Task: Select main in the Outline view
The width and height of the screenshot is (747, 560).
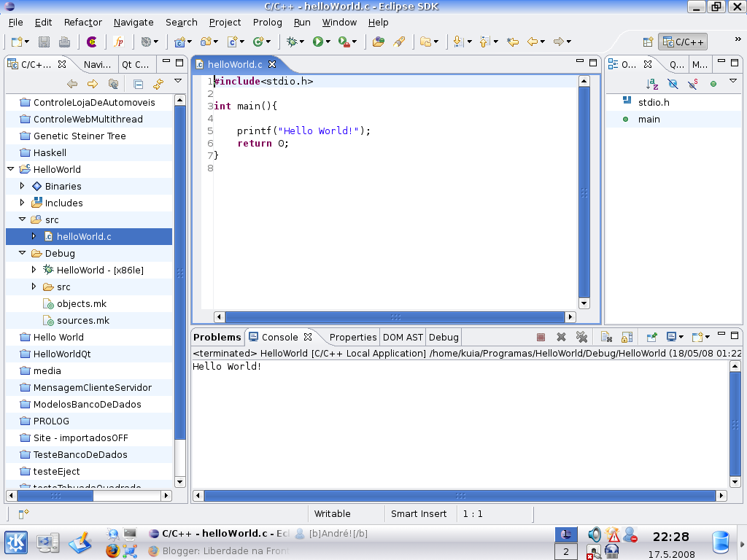Action: point(649,119)
